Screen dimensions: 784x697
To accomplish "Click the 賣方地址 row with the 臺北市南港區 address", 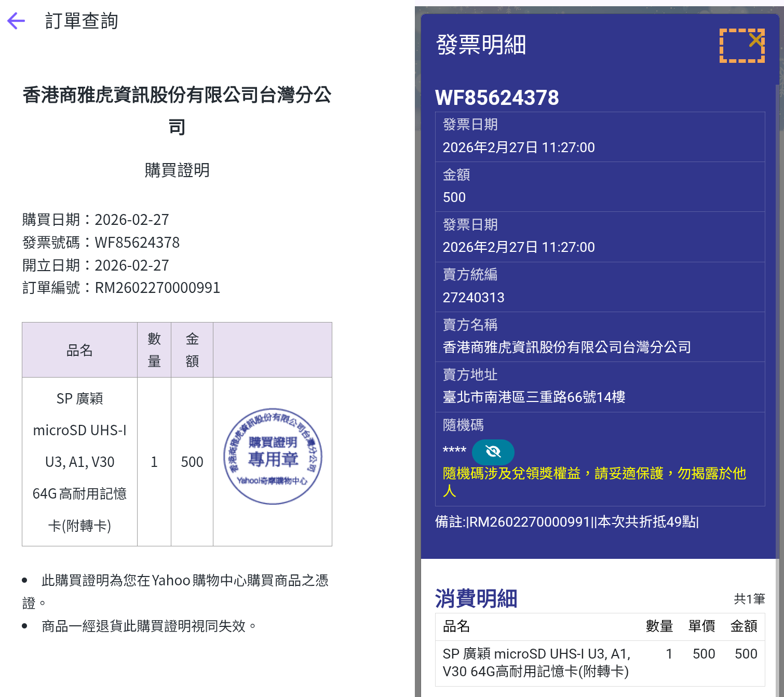I will 534,397.
